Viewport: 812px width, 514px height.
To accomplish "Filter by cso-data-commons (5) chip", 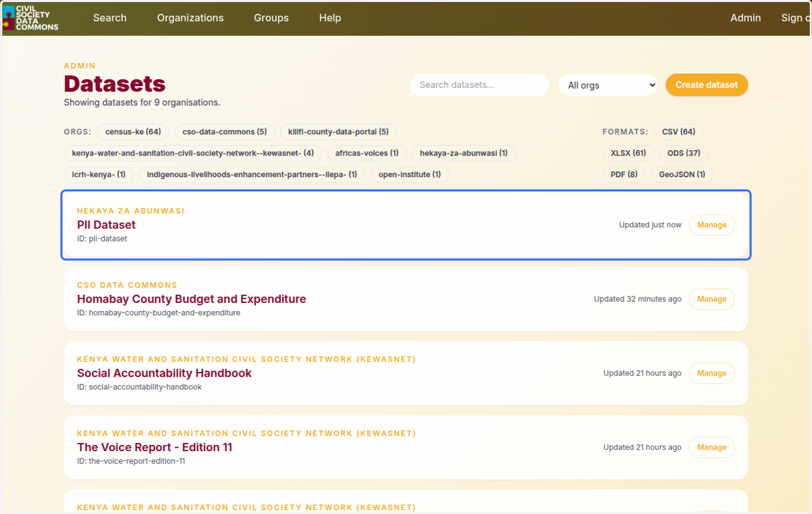I will [x=225, y=132].
